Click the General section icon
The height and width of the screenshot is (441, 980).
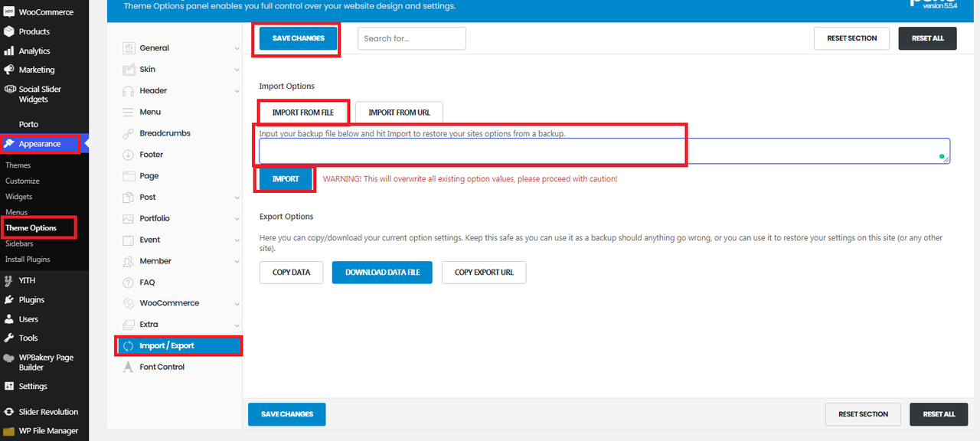coord(128,48)
